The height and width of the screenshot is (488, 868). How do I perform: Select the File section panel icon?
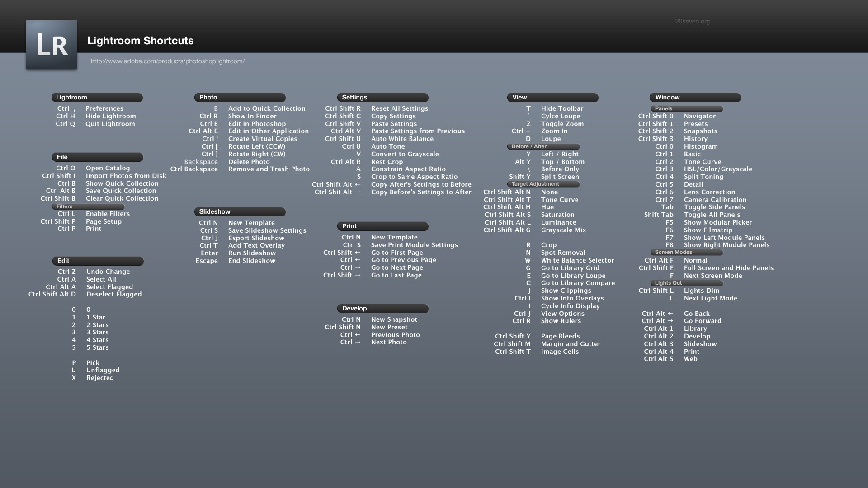click(x=96, y=156)
